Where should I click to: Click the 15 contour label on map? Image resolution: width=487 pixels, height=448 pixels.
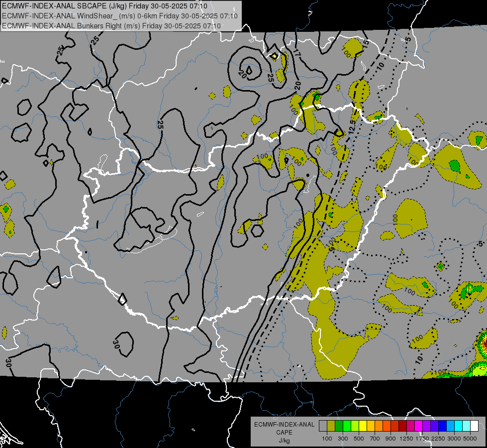(365, 43)
